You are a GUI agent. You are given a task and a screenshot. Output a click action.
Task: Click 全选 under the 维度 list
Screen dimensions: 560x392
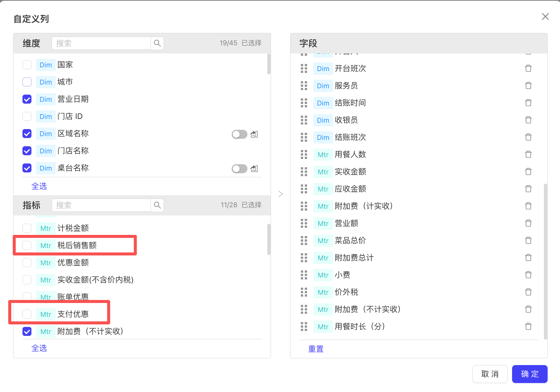click(39, 186)
